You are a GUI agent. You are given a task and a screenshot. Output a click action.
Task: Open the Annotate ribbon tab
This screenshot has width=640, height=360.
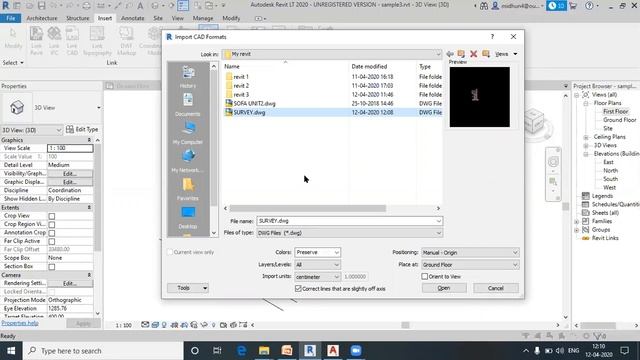[133, 18]
